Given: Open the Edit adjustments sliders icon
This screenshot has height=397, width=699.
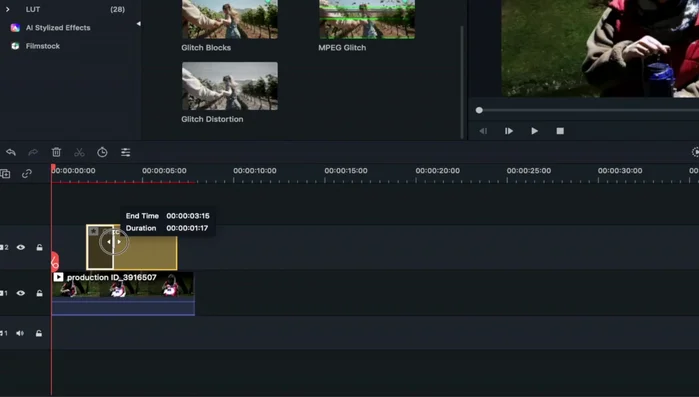Looking at the screenshot, I should click(x=126, y=152).
